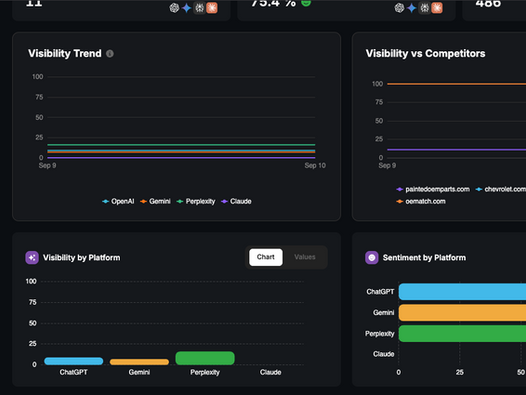Click the orange Gemini visibility bar
526x395 pixels.
[x=139, y=362]
